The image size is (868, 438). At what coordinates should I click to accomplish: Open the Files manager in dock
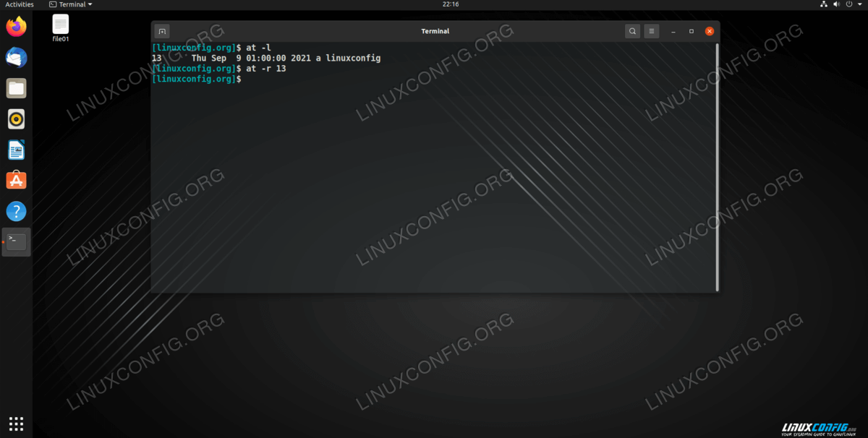click(16, 88)
